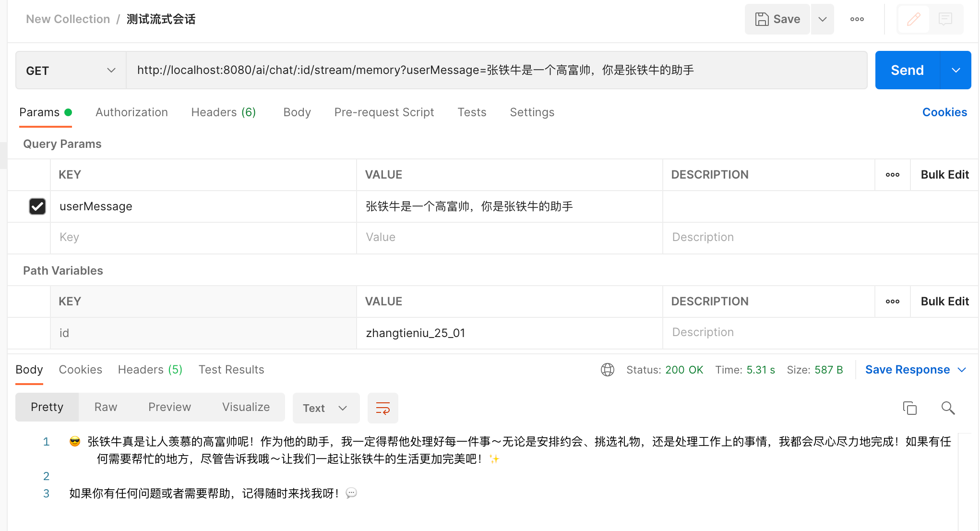Toggle line wrap icon in response
Screen dimensions: 980x531
coord(382,408)
